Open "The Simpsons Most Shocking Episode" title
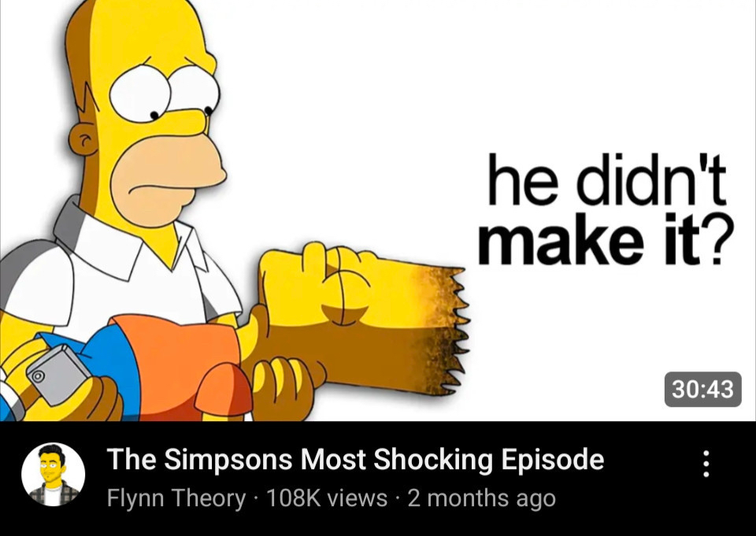This screenshot has height=536, width=756. tap(355, 460)
